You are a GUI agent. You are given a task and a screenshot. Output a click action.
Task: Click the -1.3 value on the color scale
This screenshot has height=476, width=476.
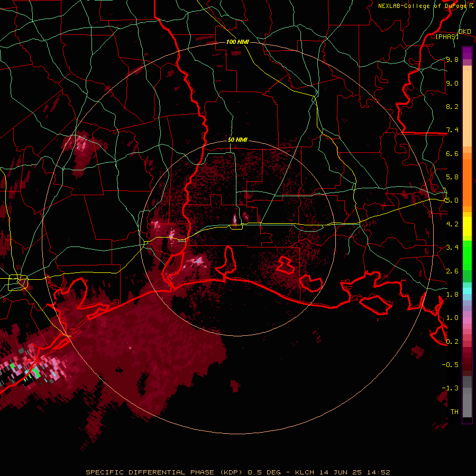[x=450, y=388]
